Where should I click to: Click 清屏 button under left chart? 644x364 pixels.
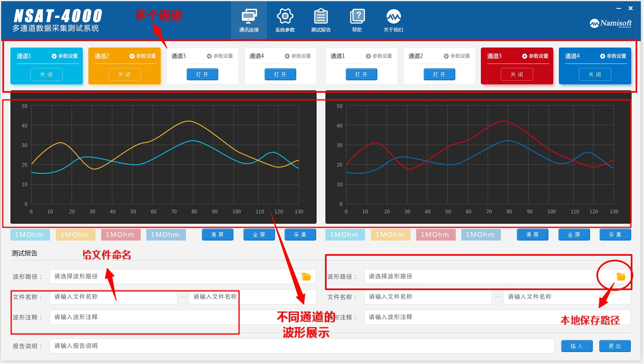(218, 235)
